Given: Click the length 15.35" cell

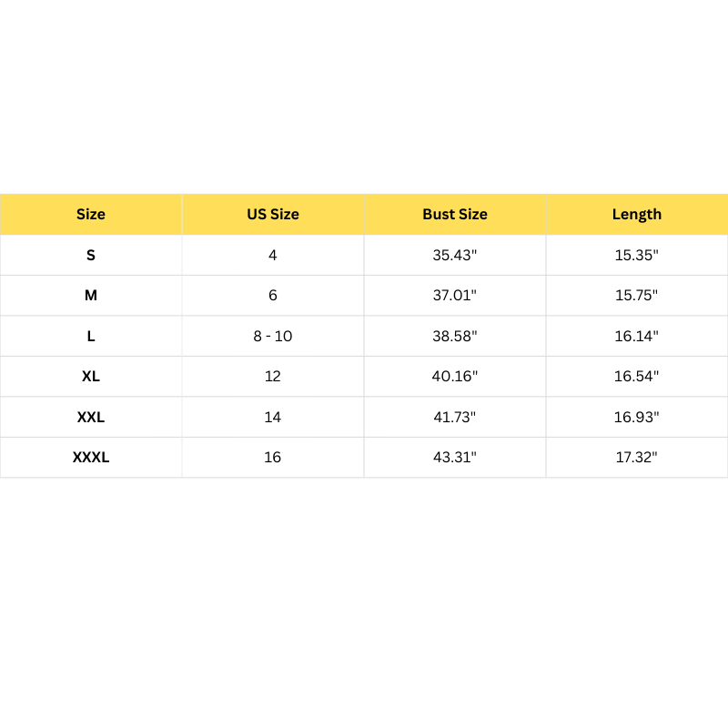Looking at the screenshot, I should [x=637, y=256].
